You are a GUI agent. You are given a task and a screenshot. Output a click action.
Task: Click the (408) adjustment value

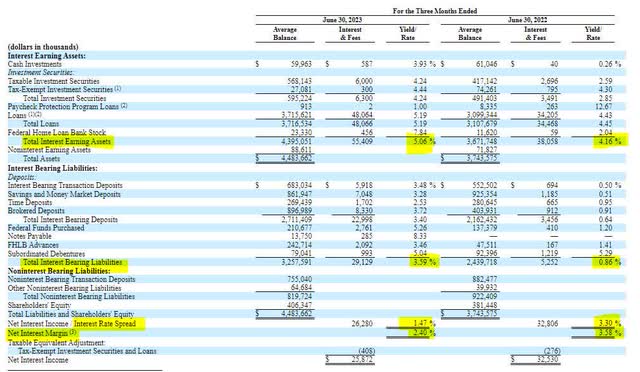pos(367,351)
